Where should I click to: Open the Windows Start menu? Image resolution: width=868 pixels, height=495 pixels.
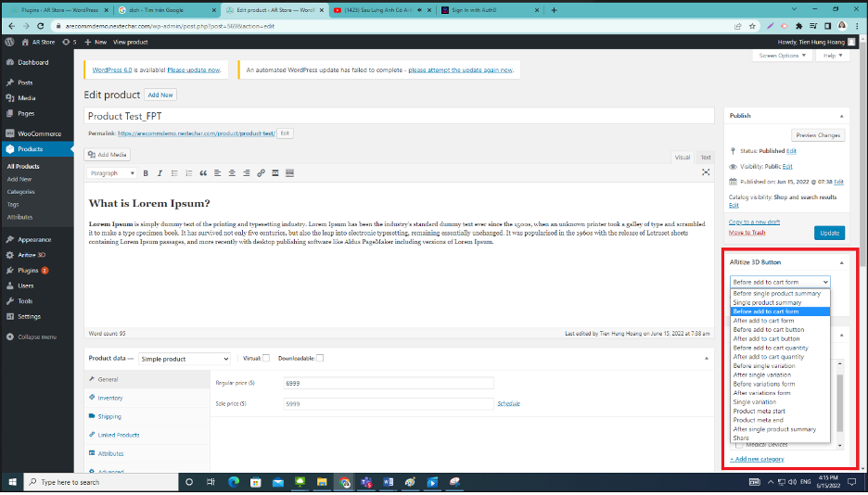12,482
